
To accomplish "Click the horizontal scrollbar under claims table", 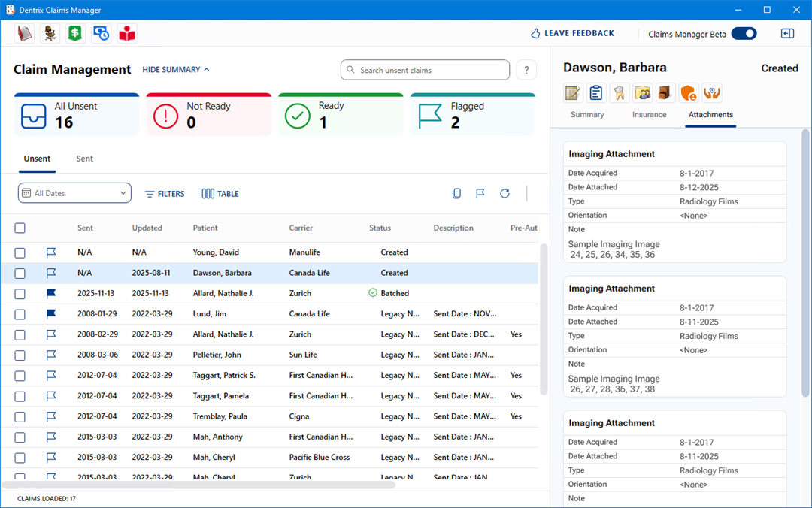I will tap(199, 485).
